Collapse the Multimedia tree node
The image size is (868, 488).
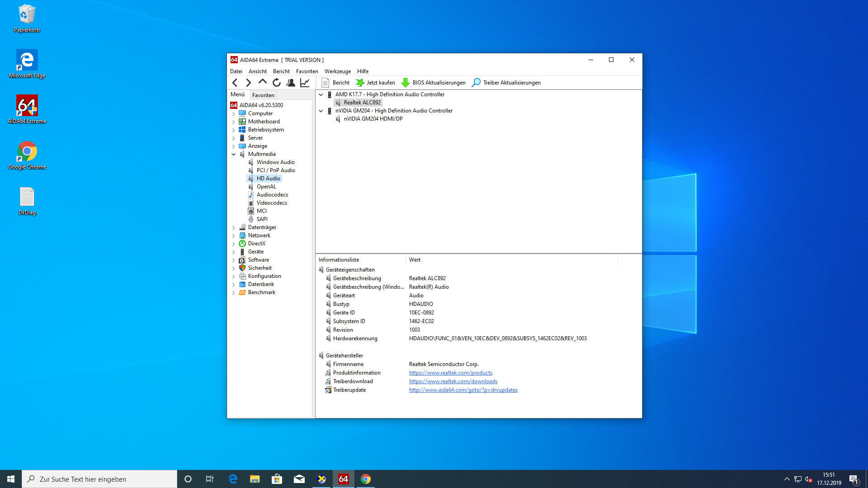tap(234, 154)
